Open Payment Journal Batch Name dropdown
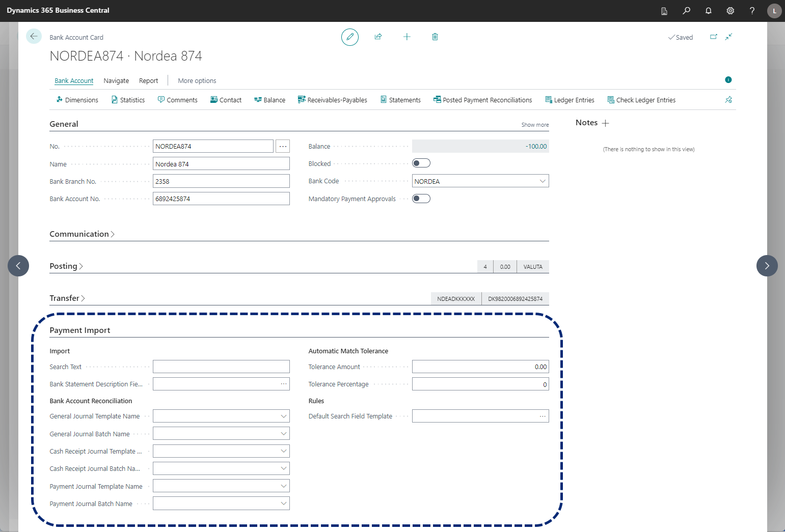785x532 pixels. [x=284, y=503]
